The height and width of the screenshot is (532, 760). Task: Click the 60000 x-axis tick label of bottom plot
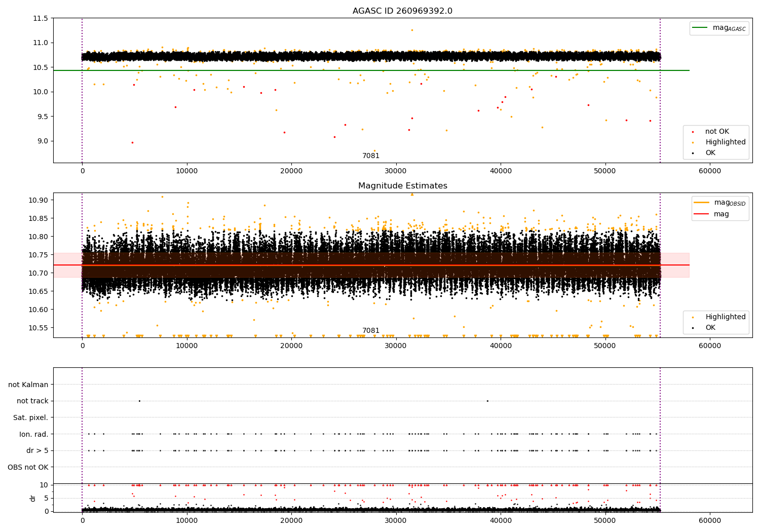(710, 520)
